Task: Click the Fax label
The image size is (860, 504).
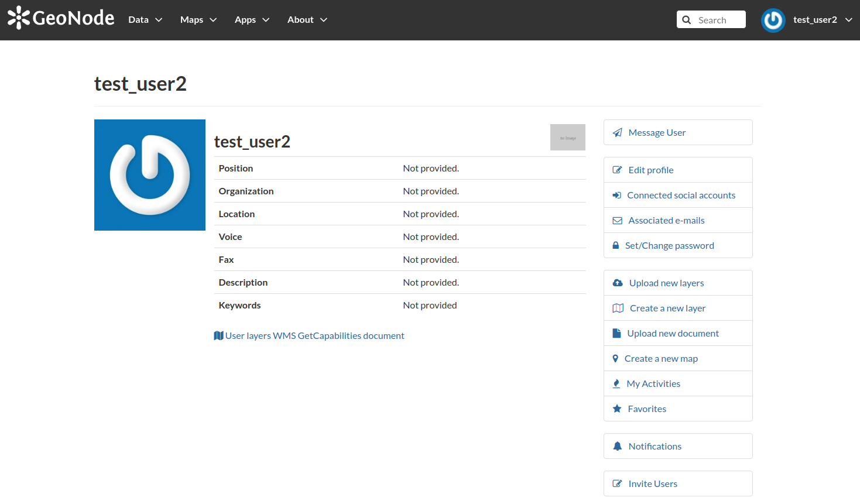Action: point(226,260)
